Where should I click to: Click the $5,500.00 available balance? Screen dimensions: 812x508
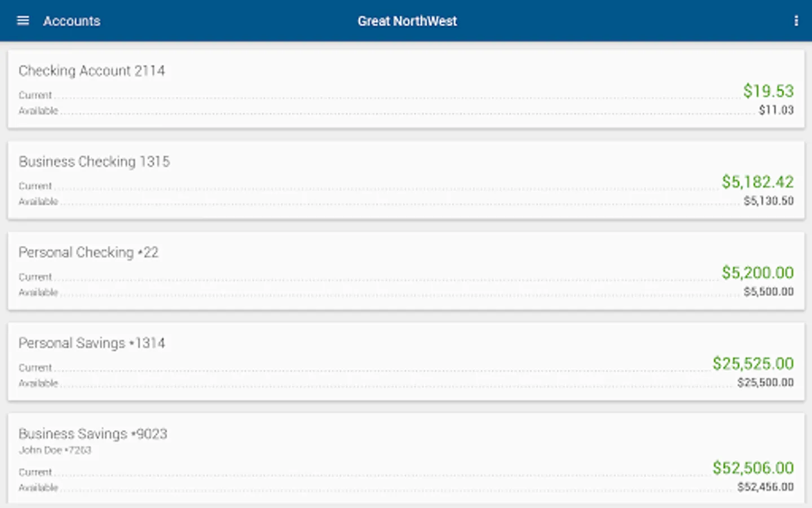768,292
